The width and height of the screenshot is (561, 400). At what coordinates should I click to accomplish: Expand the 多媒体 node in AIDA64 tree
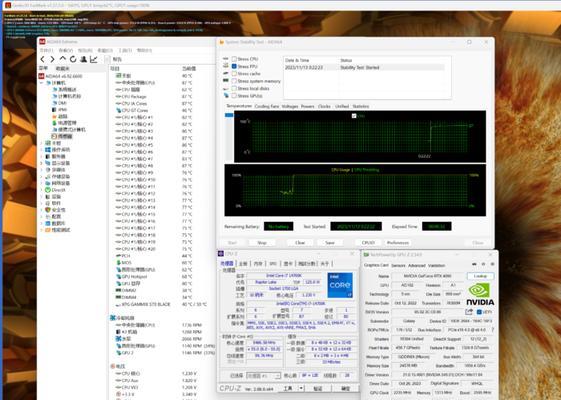tap(42, 170)
